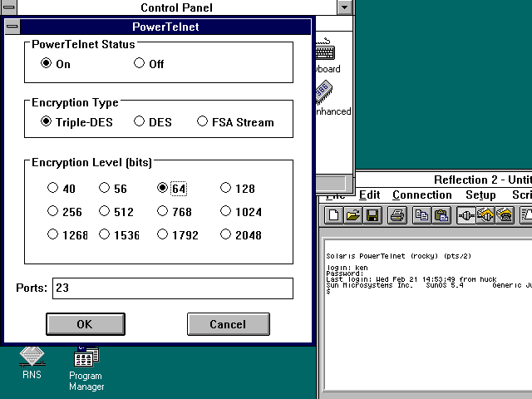Click the Save floppy disk icon in Reflection
Image resolution: width=532 pixels, height=399 pixels.
tap(372, 216)
